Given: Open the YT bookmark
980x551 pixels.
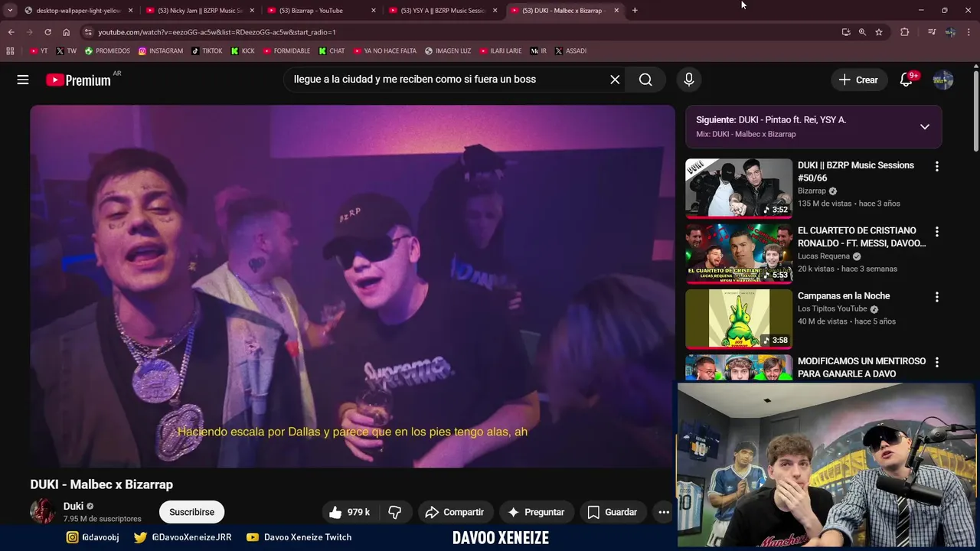Looking at the screenshot, I should (38, 51).
